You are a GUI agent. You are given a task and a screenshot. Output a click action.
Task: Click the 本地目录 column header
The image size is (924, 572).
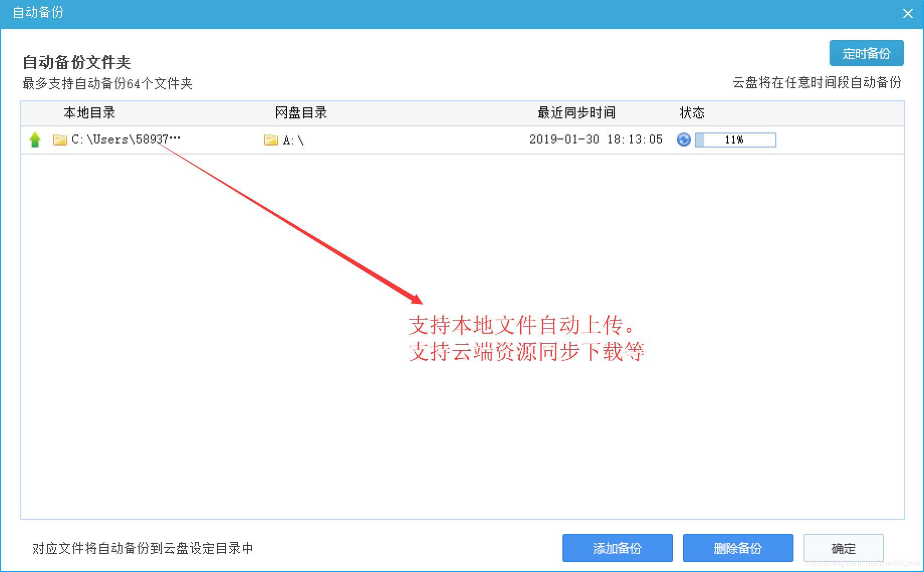89,113
